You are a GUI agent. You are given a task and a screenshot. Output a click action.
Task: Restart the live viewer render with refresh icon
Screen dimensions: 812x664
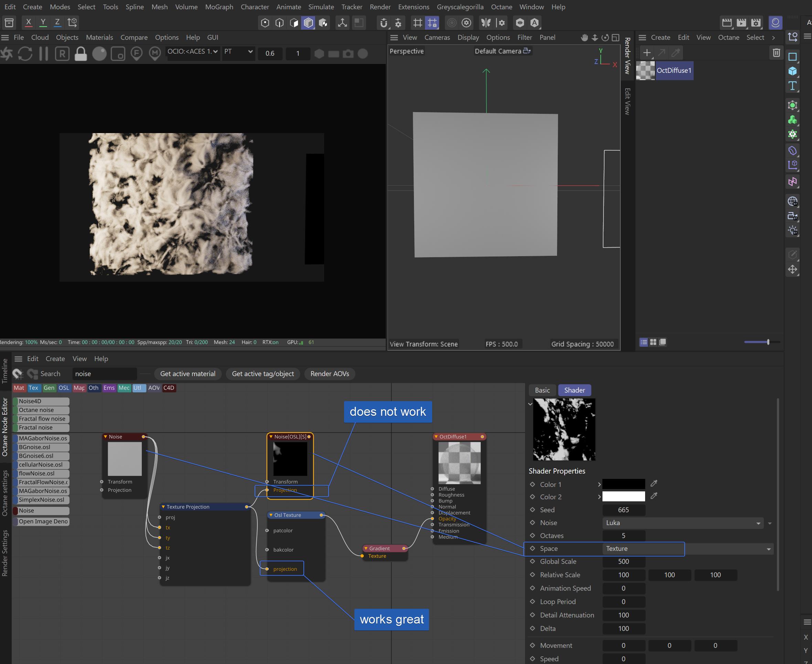pos(25,54)
